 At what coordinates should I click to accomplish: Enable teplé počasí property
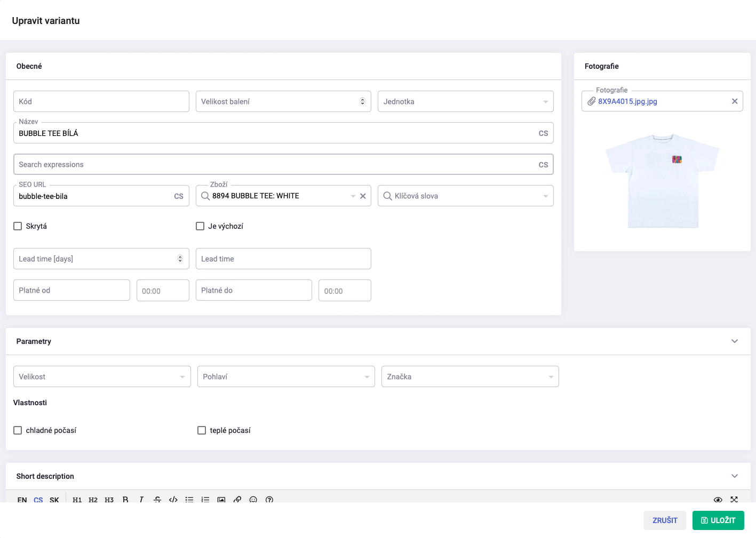click(202, 430)
